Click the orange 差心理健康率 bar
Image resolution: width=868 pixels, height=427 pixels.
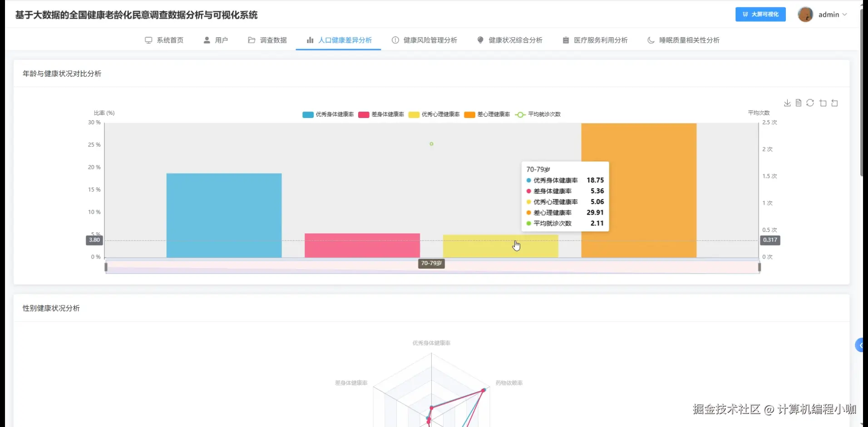click(639, 191)
